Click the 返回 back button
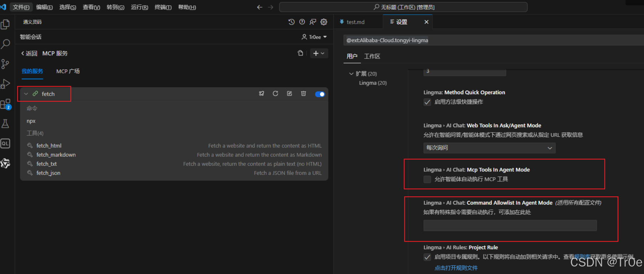Screen dimensions: 644x274 29,53
